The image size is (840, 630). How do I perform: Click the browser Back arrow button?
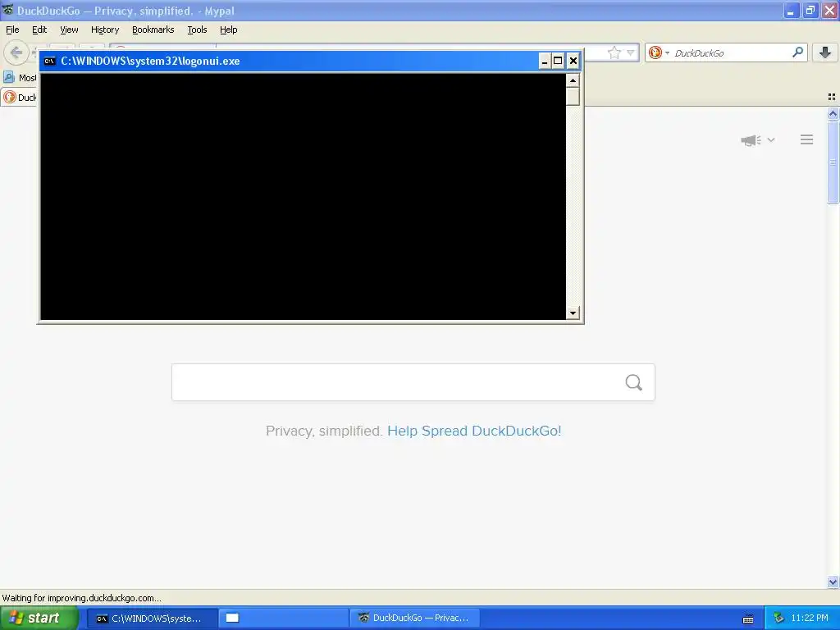(x=16, y=52)
